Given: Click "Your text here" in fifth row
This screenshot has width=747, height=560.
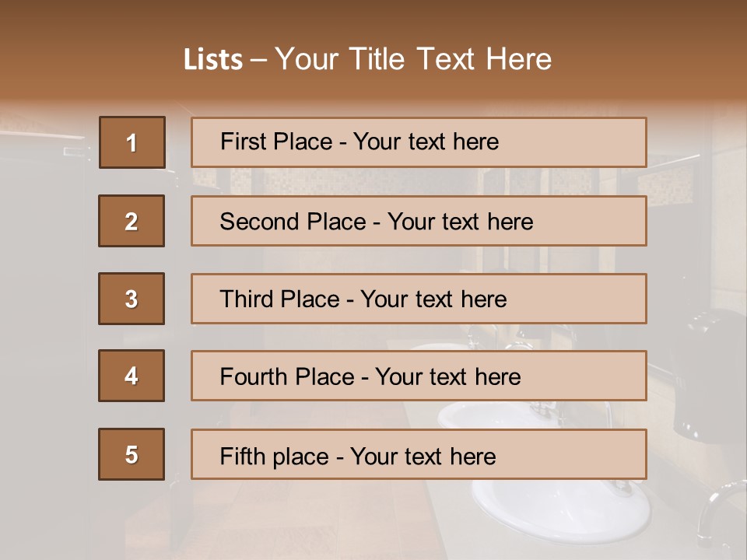Looking at the screenshot, I should (x=423, y=457).
